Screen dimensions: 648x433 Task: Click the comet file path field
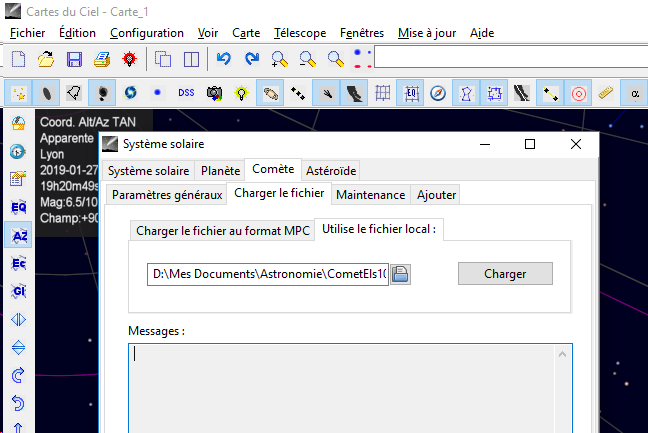click(266, 274)
